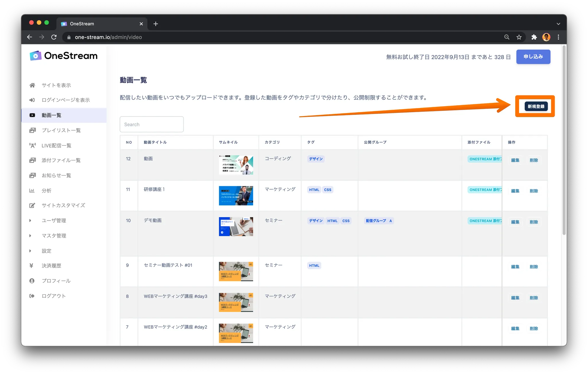This screenshot has width=588, height=374.
Task: Click the edit icon beside サイトカスタマイズ
Action: (x=32, y=205)
